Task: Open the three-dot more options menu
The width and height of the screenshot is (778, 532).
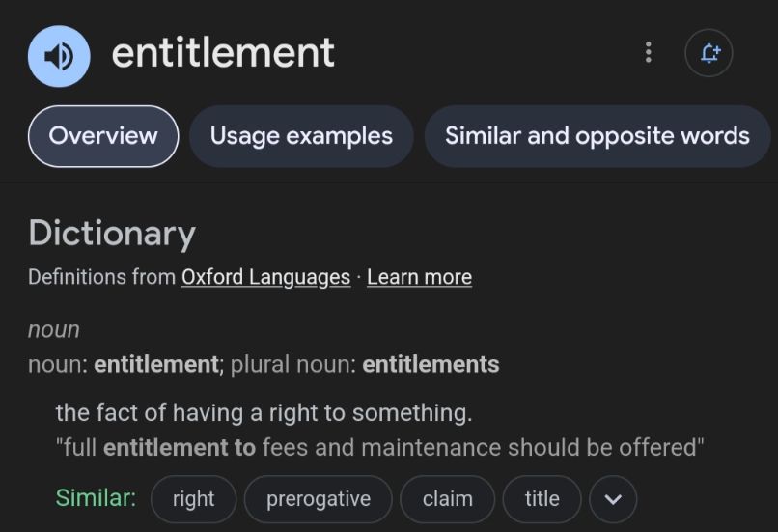Action: [648, 52]
